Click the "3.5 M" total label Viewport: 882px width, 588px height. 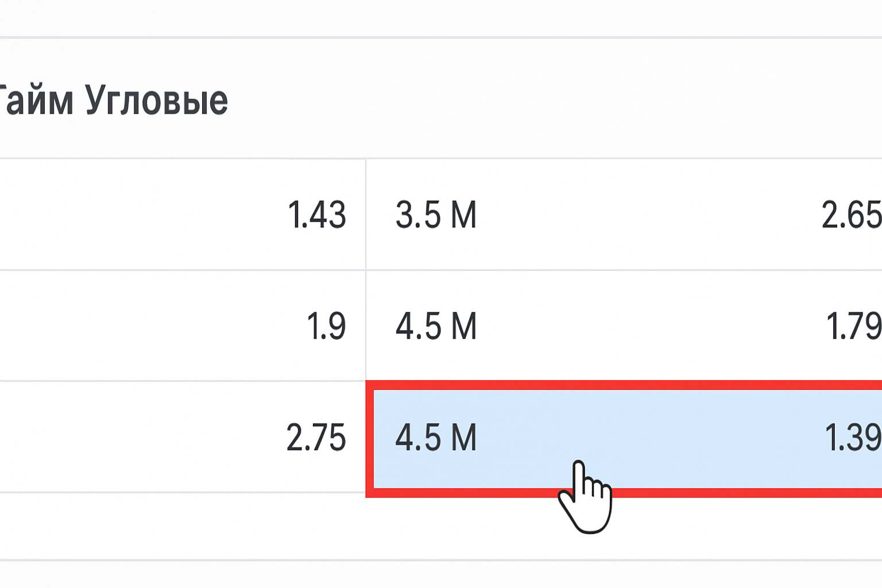pos(436,215)
